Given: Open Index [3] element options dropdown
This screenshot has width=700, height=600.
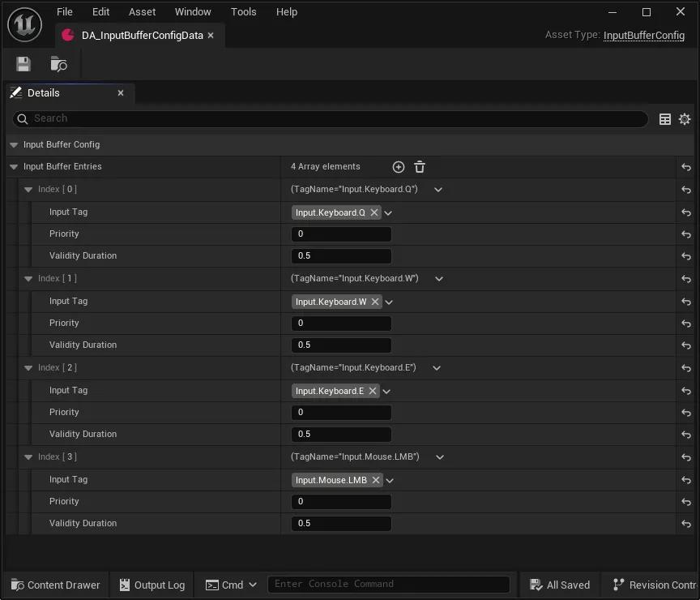Looking at the screenshot, I should click(x=440, y=457).
